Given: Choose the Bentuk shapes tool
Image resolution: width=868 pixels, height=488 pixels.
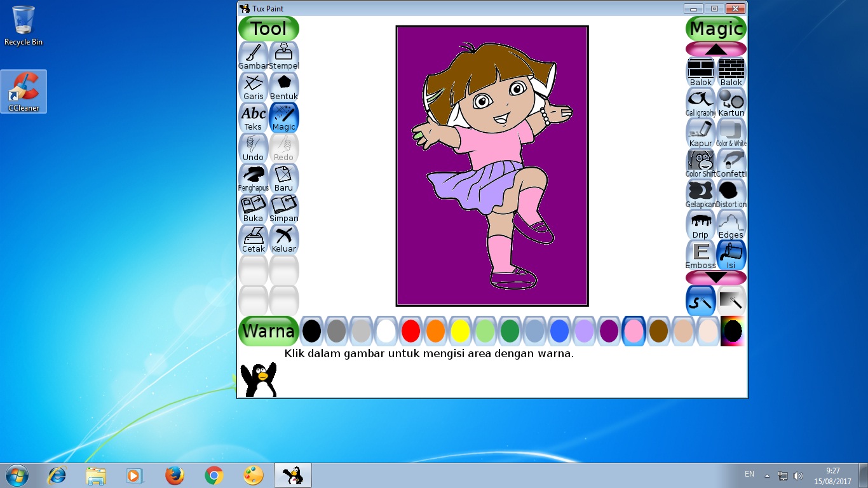Looking at the screenshot, I should coord(284,87).
